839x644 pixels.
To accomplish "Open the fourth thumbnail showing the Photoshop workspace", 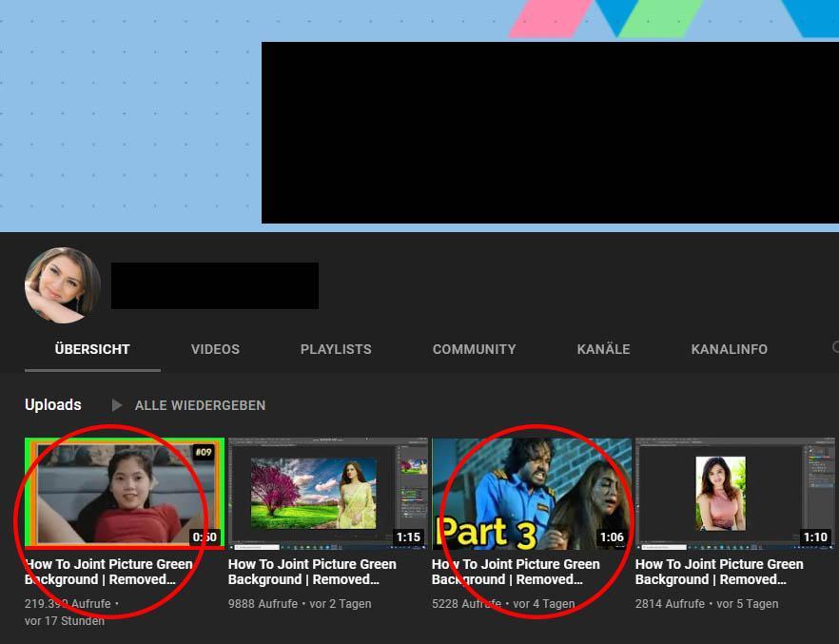I will (x=734, y=492).
